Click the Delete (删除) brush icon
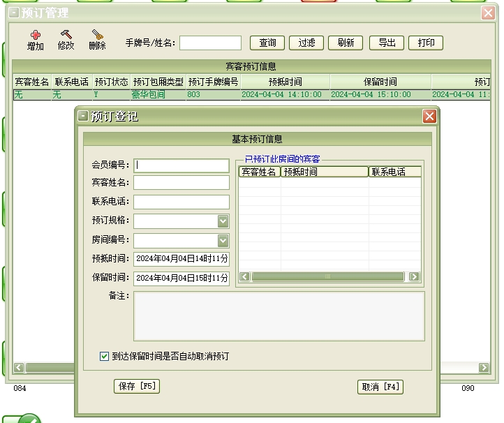Image resolution: width=504 pixels, height=423 pixels. click(98, 36)
